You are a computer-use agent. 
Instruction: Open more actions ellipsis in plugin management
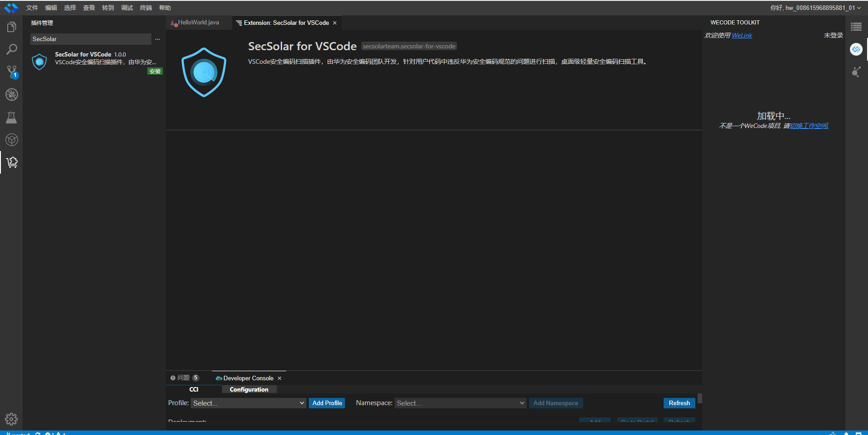157,39
